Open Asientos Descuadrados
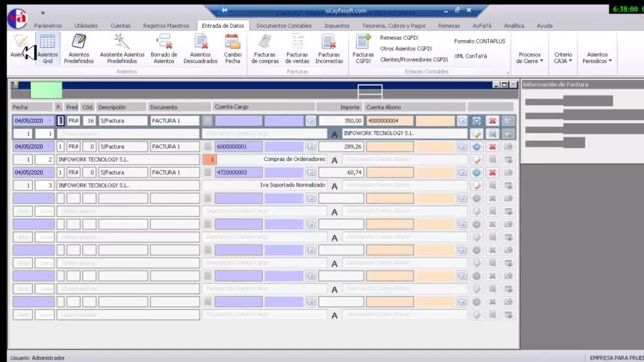Screen dimensions: 644x362 [200, 49]
